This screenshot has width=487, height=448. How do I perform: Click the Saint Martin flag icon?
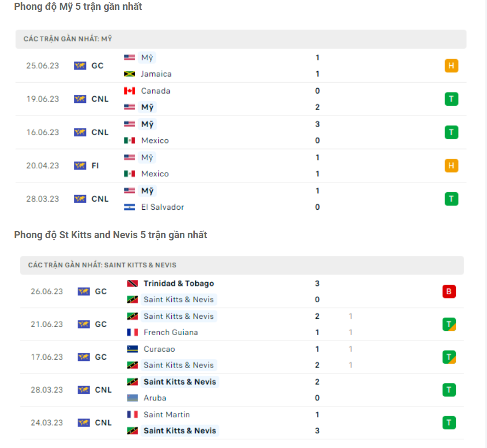point(132,415)
